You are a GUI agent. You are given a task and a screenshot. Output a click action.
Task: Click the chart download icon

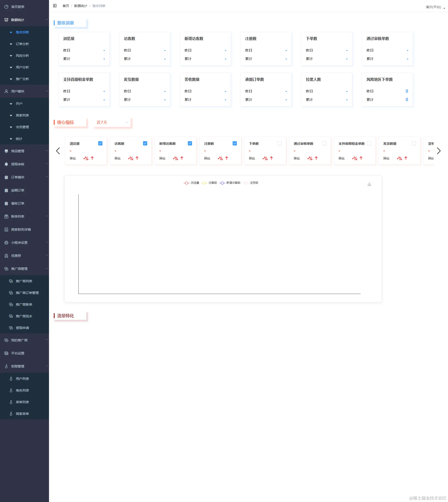[x=369, y=184]
